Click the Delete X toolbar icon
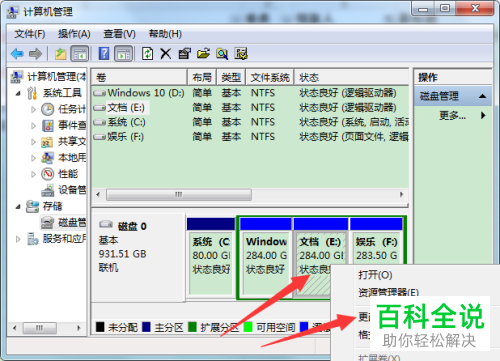 166,54
